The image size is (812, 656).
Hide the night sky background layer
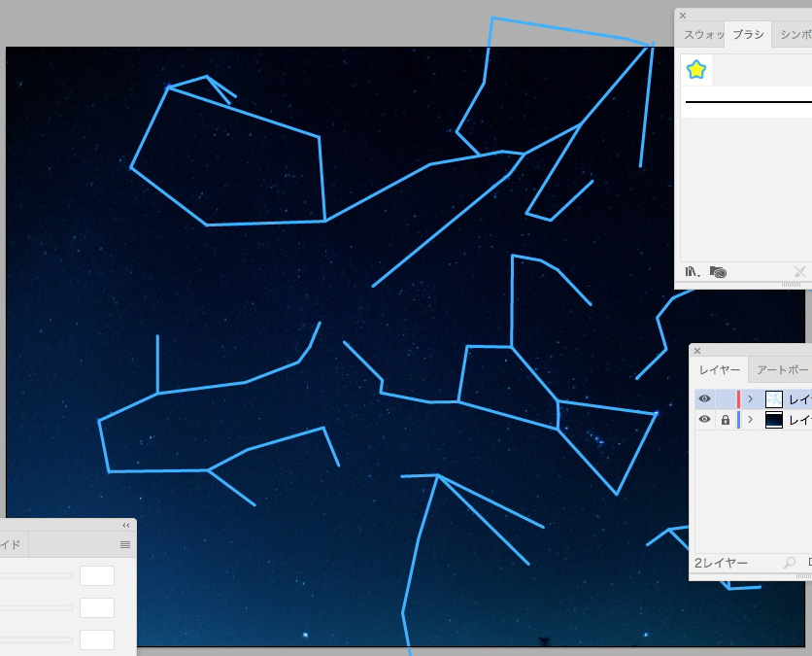705,420
